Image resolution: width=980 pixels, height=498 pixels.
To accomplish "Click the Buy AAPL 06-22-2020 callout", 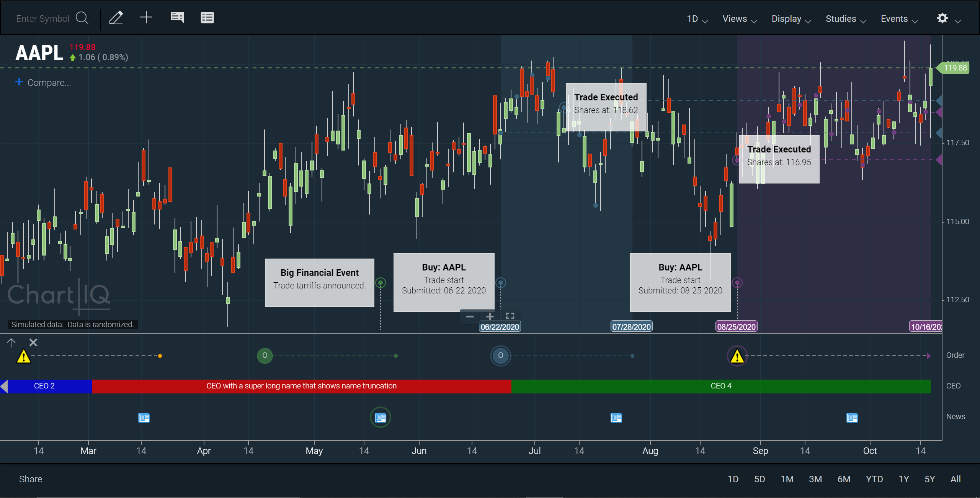I will [444, 282].
